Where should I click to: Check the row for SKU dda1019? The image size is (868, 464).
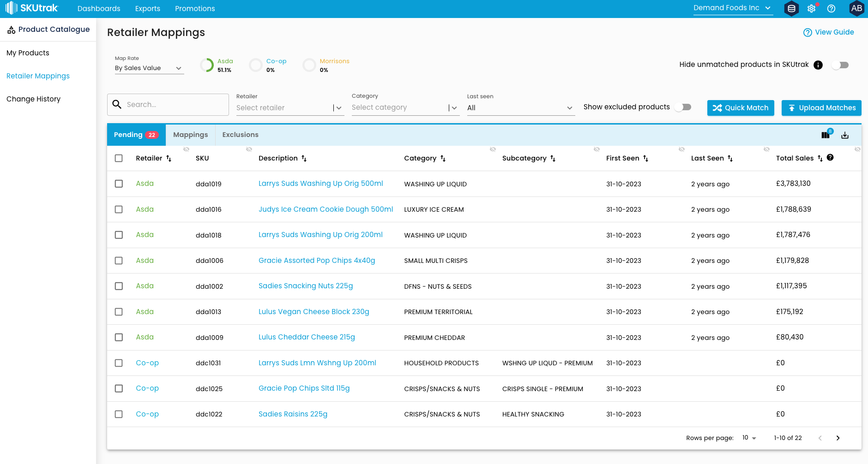pyautogui.click(x=119, y=184)
